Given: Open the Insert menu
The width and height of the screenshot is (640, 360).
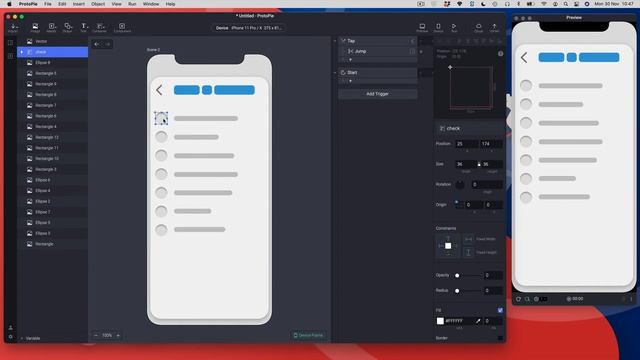Looking at the screenshot, I should pyautogui.click(x=79, y=4).
